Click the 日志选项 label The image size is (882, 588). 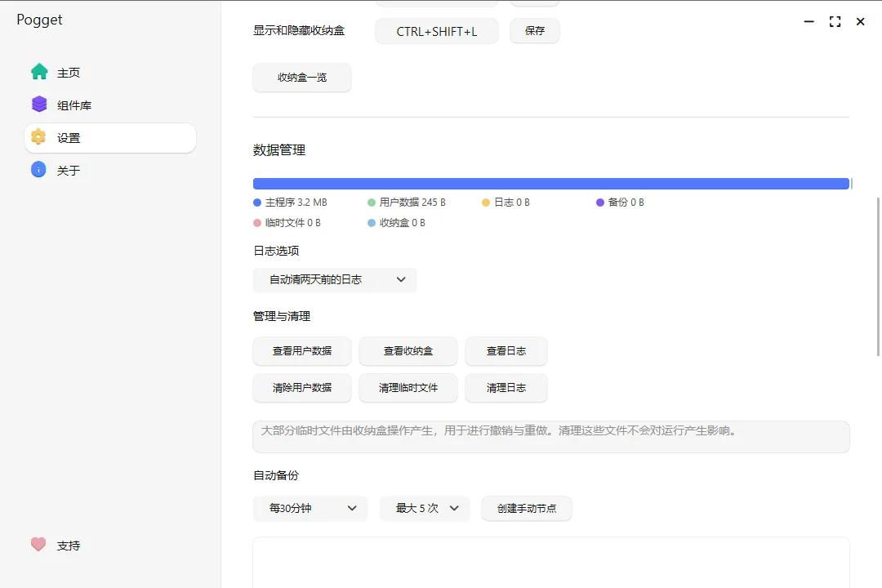point(276,251)
